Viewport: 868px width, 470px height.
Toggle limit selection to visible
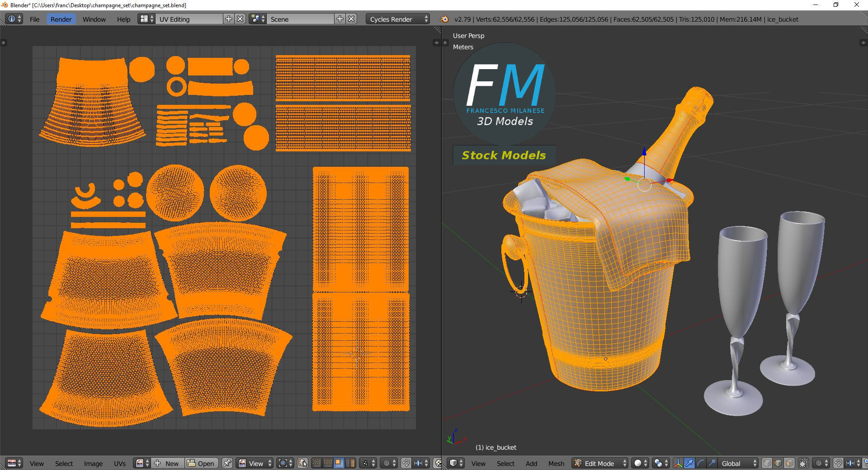pos(803,463)
